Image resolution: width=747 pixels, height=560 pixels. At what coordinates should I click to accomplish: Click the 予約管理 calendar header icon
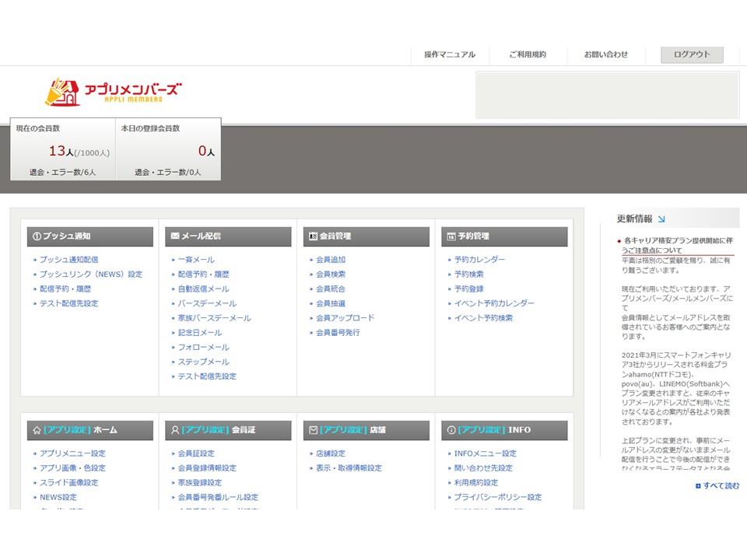[451, 236]
